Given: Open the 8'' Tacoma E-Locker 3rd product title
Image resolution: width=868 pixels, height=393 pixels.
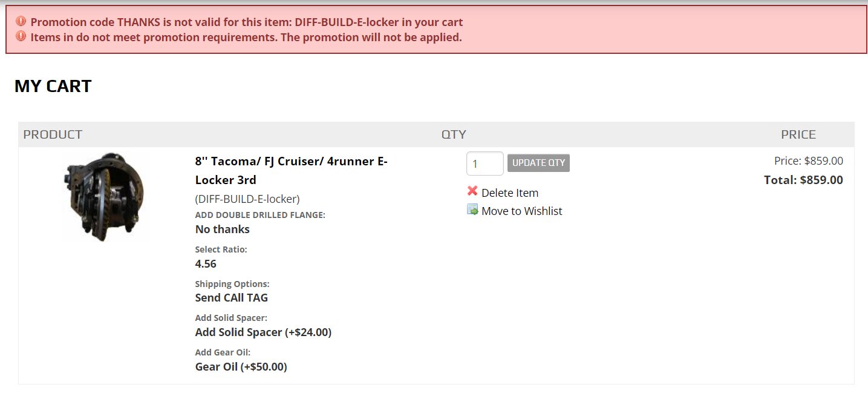Looking at the screenshot, I should pos(291,171).
